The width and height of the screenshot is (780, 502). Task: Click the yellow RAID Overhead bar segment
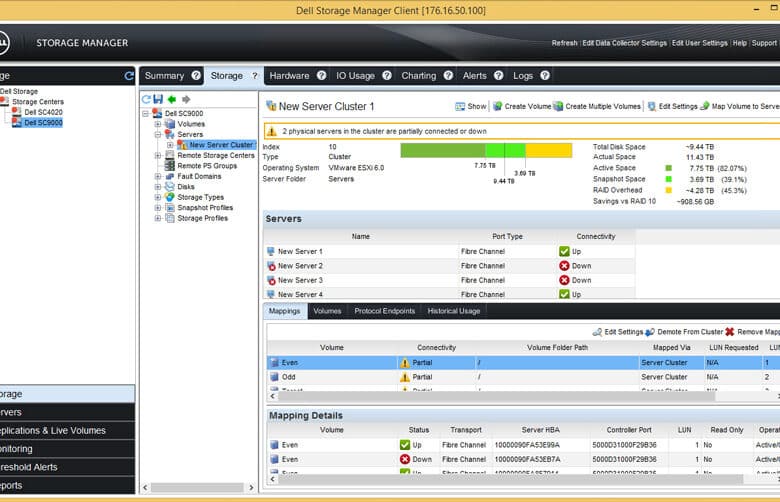tap(549, 150)
